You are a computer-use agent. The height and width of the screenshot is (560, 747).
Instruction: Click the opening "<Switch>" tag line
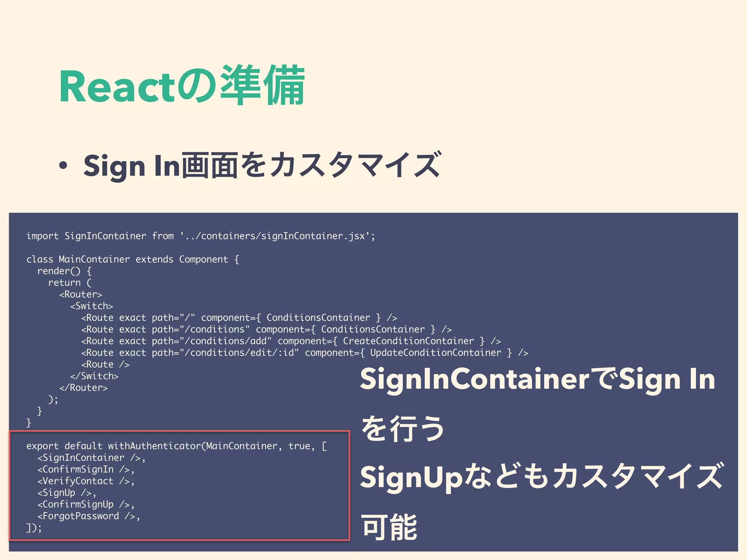point(92,306)
